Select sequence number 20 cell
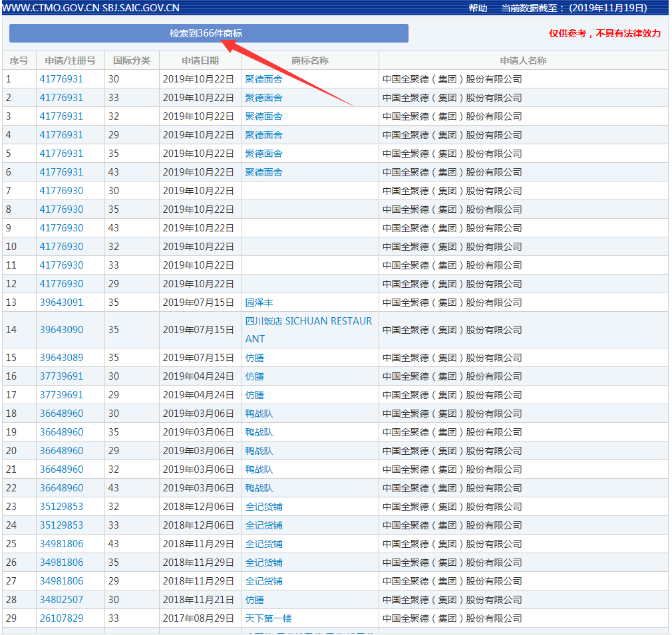Image resolution: width=672 pixels, height=635 pixels. (19, 451)
